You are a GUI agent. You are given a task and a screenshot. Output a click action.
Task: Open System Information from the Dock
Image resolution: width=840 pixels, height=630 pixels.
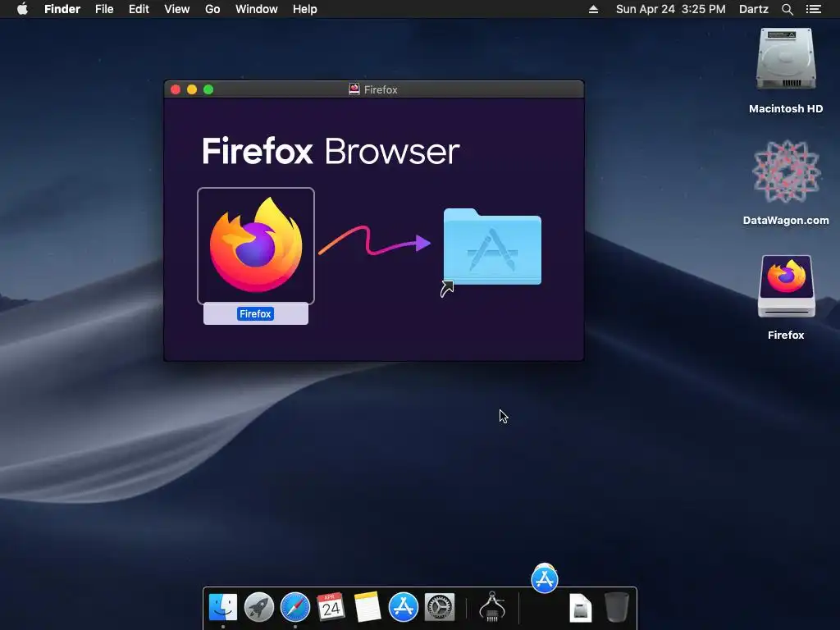pos(492,606)
